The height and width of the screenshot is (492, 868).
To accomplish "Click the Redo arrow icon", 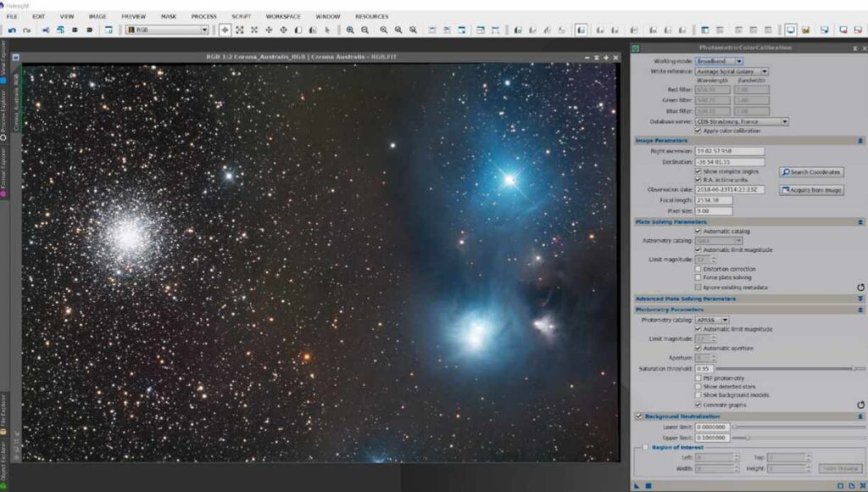I will click(26, 30).
